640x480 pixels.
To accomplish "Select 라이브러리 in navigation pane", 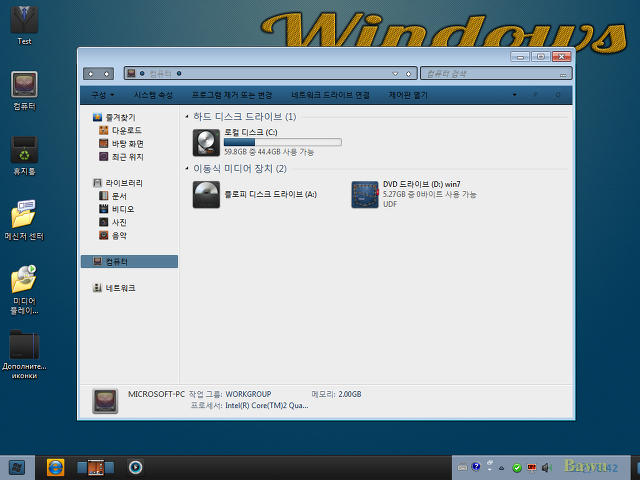I will [118, 183].
